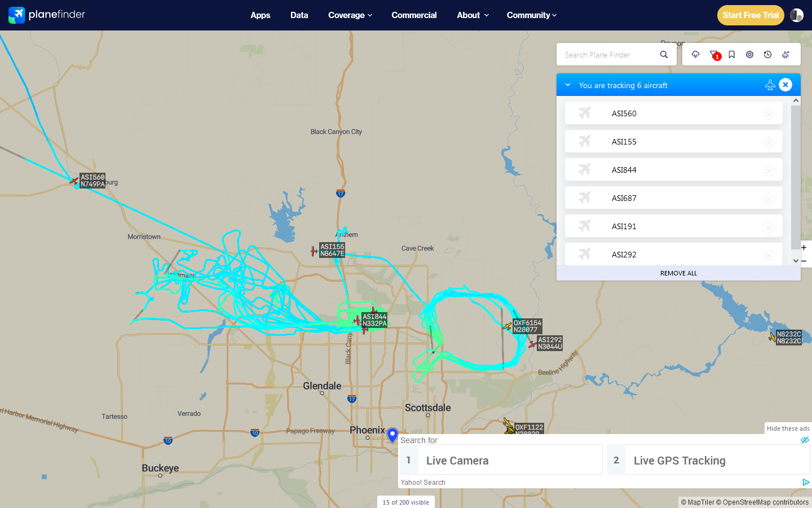Open the Live GPS Tracking ad result
The height and width of the screenshot is (508, 812).
point(708,460)
